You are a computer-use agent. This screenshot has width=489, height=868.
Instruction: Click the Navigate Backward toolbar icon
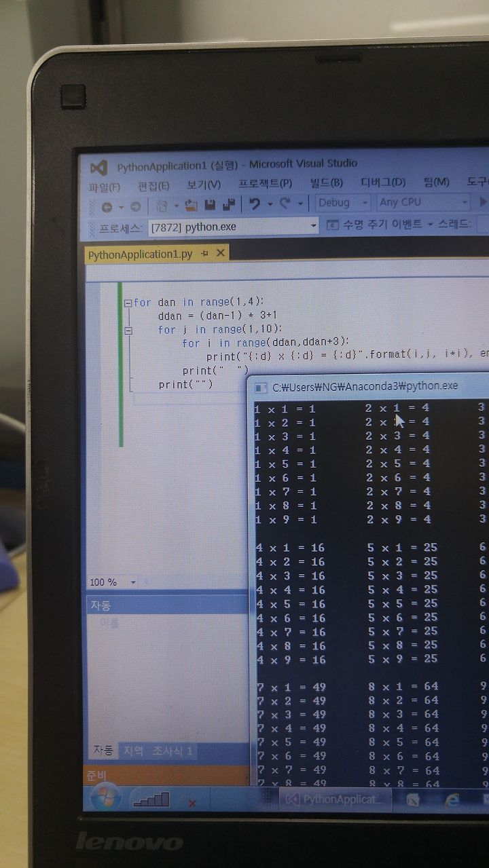pyautogui.click(x=107, y=206)
